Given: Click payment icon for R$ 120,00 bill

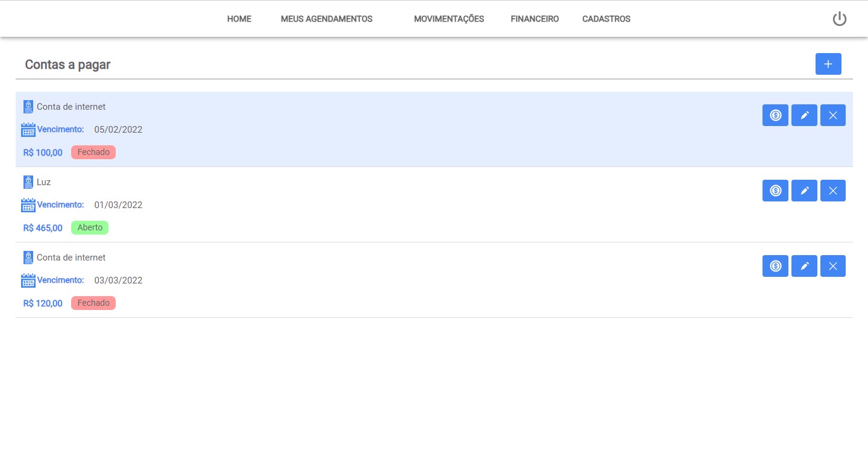Looking at the screenshot, I should click(x=775, y=266).
